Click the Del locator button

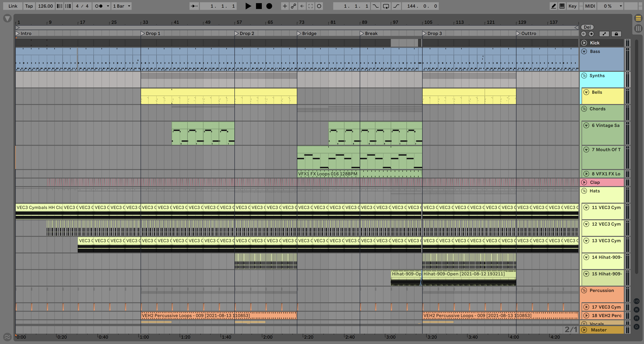587,27
